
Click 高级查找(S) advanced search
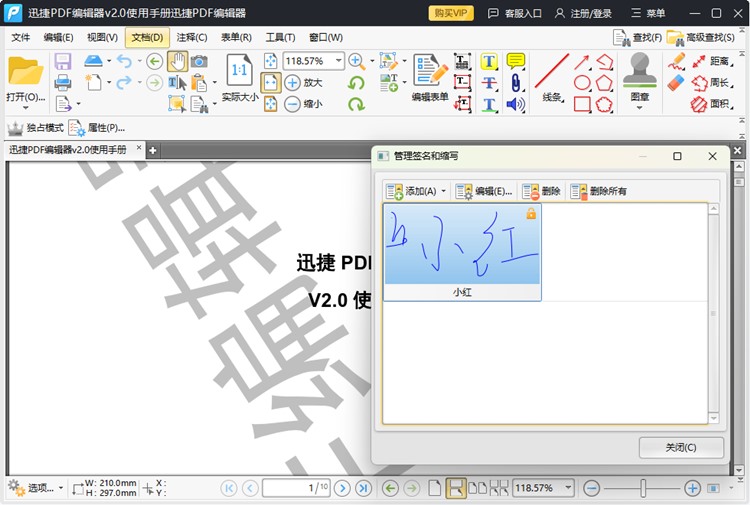(x=701, y=37)
